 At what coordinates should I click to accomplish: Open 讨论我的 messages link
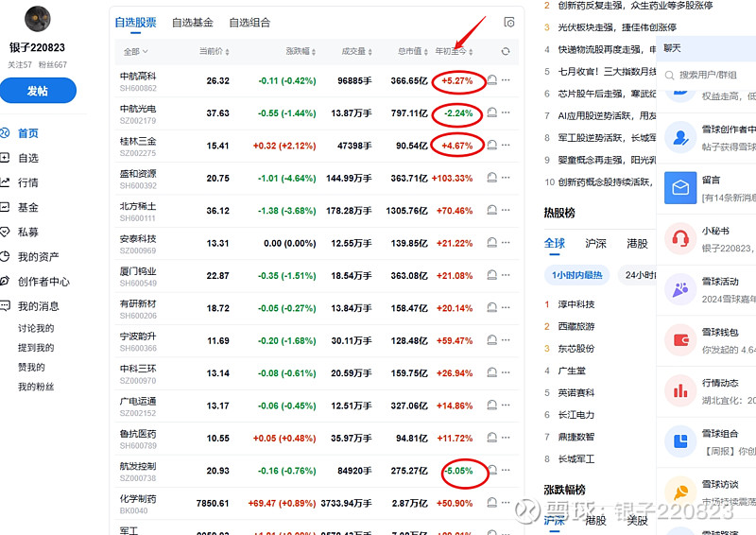(x=36, y=328)
